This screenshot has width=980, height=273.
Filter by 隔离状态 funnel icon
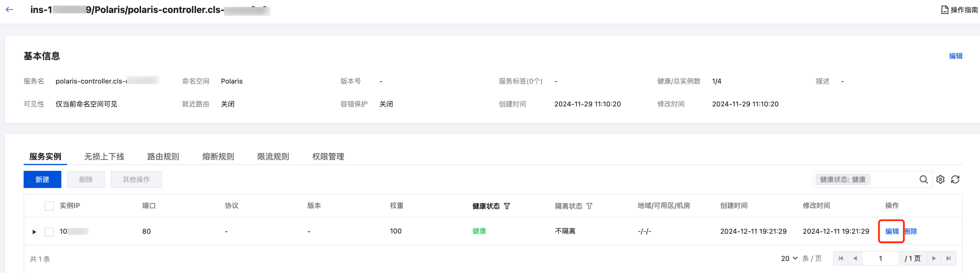(589, 206)
